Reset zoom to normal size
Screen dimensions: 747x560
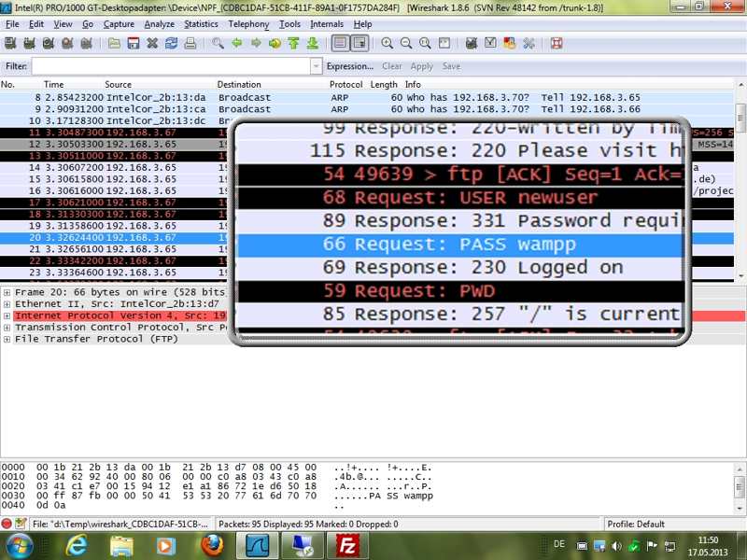(425, 44)
